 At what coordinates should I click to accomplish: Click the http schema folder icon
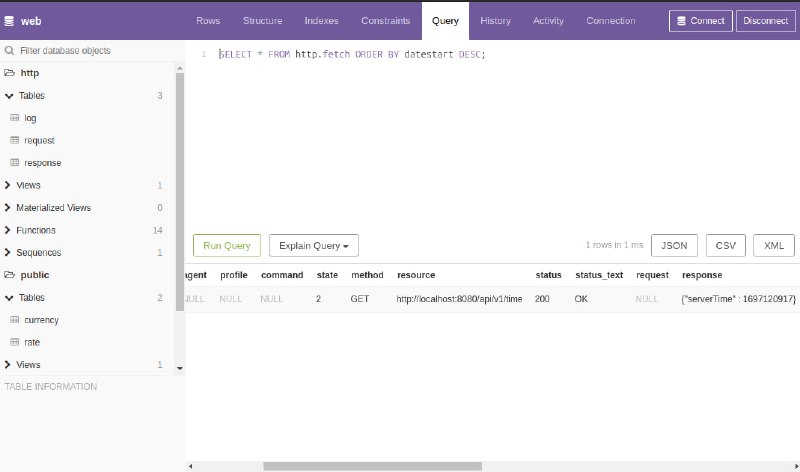coord(9,73)
